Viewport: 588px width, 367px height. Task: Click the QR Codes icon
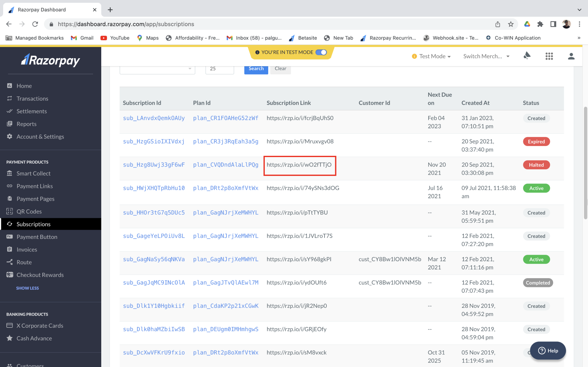point(10,211)
